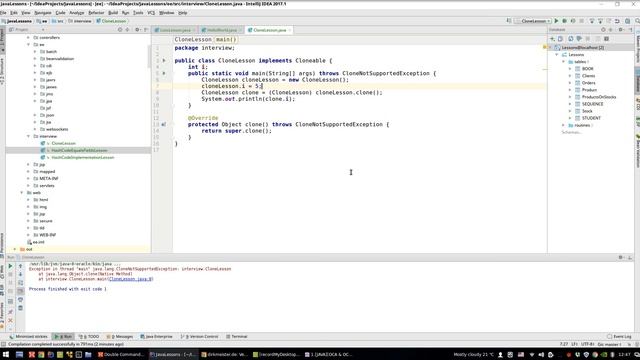Click the print icon in Run panel
The width and height of the screenshot is (640, 360).
(x=20, y=300)
